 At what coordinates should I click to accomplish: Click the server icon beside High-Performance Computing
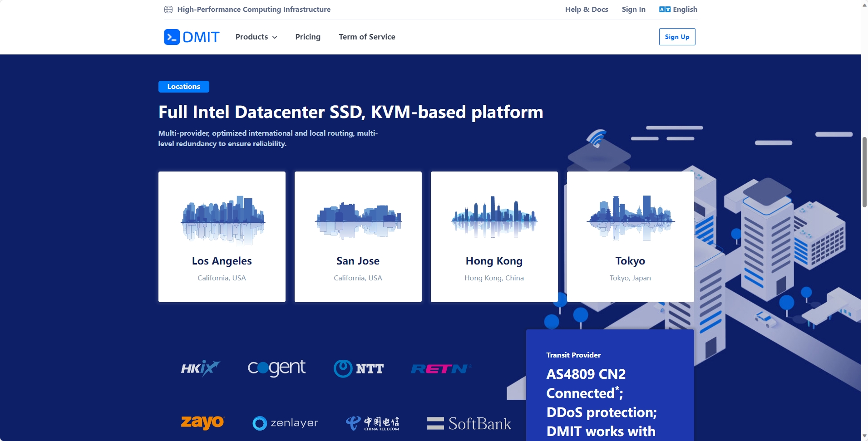tap(168, 10)
